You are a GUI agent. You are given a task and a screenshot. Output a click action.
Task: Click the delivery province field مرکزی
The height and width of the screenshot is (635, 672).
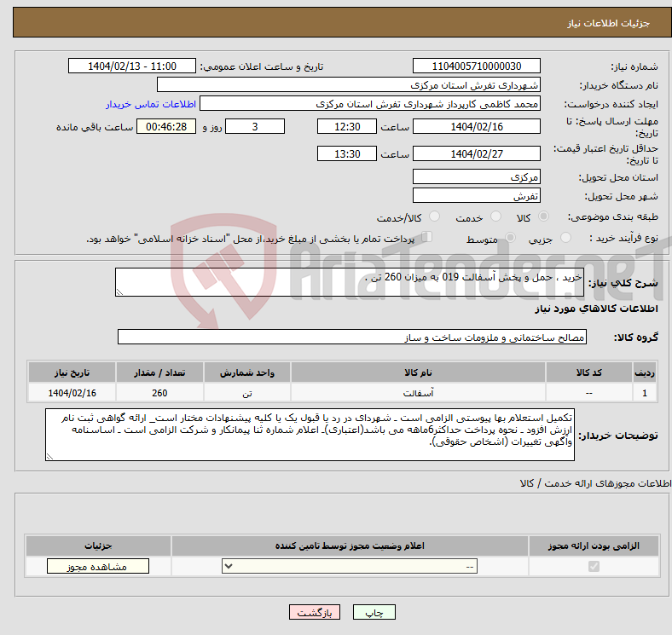(x=476, y=176)
